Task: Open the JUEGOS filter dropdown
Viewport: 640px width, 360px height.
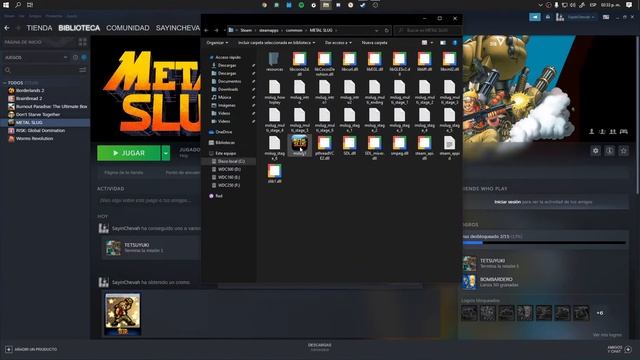Action: pyautogui.click(x=36, y=58)
